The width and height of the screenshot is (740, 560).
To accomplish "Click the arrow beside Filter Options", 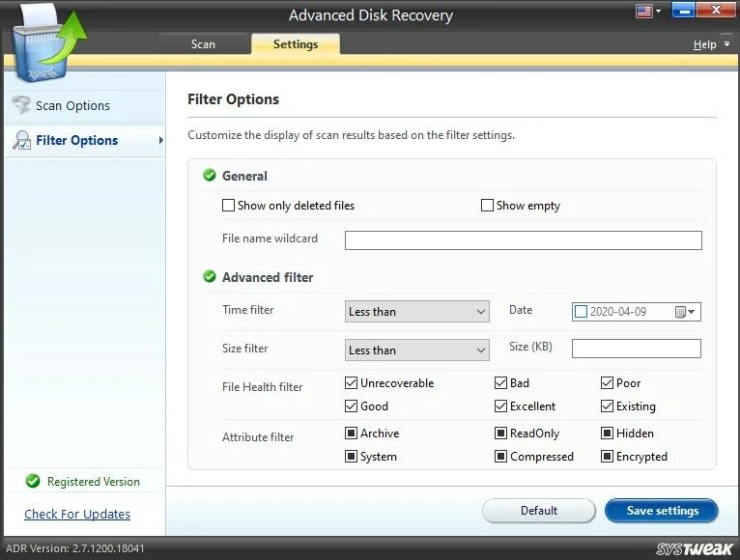I will tap(161, 140).
